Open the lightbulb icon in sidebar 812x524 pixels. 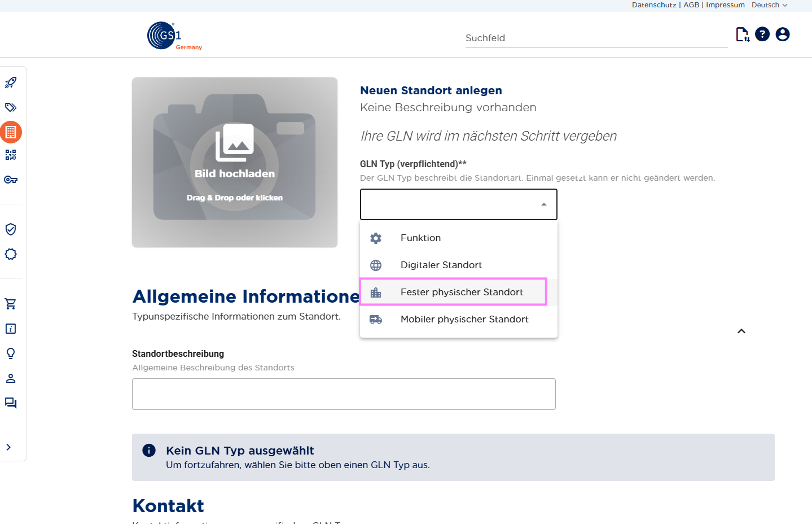coord(11,353)
